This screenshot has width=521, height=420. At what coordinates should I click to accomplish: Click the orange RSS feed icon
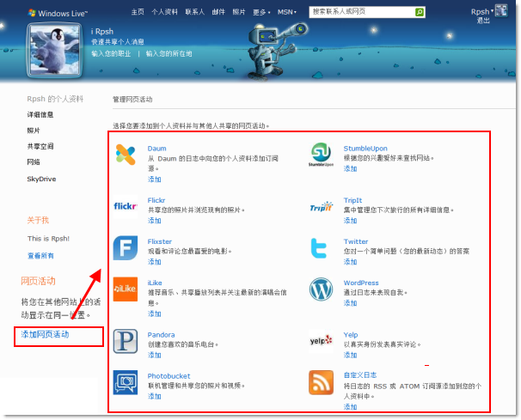tap(321, 382)
